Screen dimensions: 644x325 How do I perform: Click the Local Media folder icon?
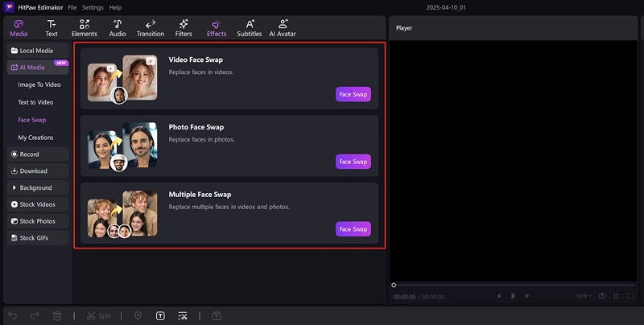[x=14, y=51]
